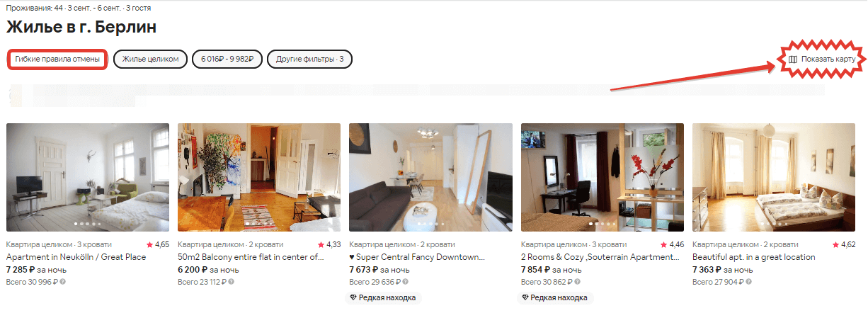The height and width of the screenshot is (313, 868).
Task: Expand Другие фильтры · 3 menu
Action: tap(310, 59)
